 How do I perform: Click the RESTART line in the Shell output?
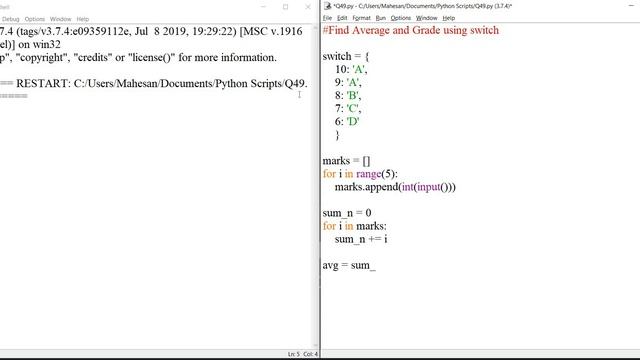pyautogui.click(x=154, y=84)
